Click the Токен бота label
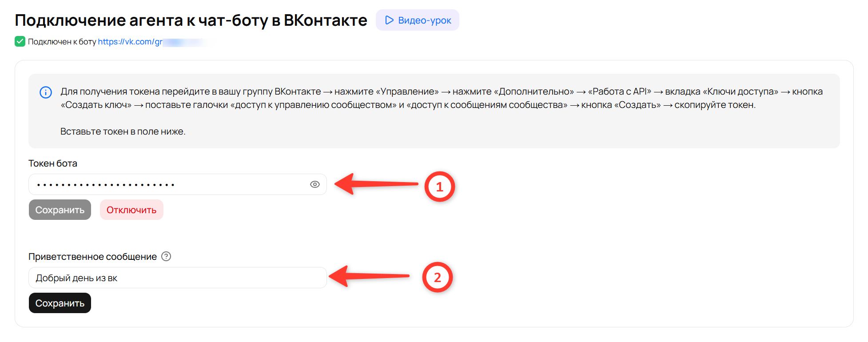 (53, 163)
